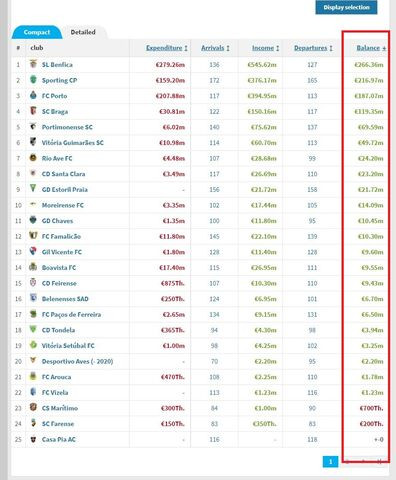Click the Casa Pia AC crest icon
The image size is (396, 480).
point(33,439)
